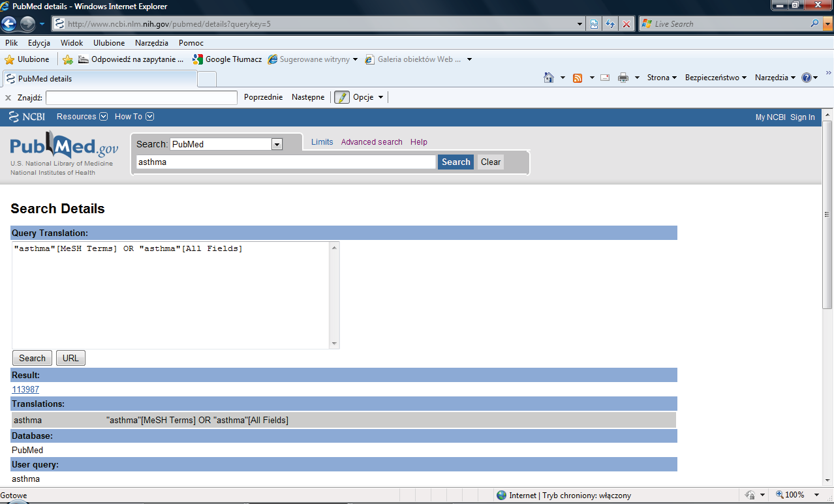Show more command bar items via chevron
834x504 pixels.
828,73
